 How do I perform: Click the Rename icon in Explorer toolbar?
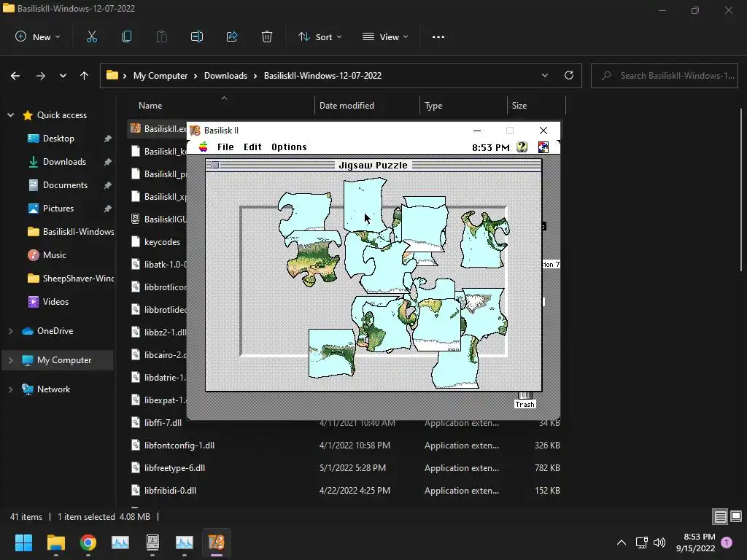pos(197,36)
